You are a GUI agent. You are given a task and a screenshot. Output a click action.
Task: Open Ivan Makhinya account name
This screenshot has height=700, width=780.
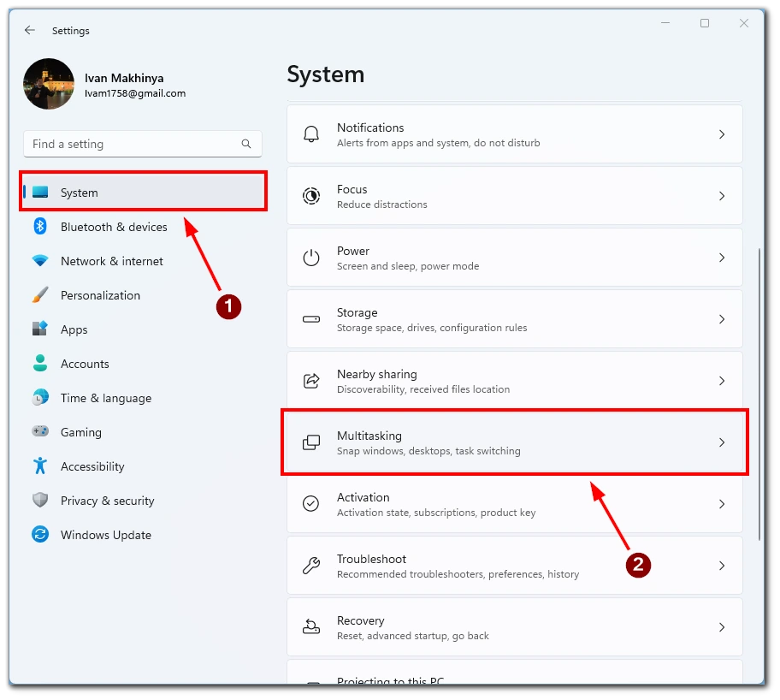pos(124,78)
